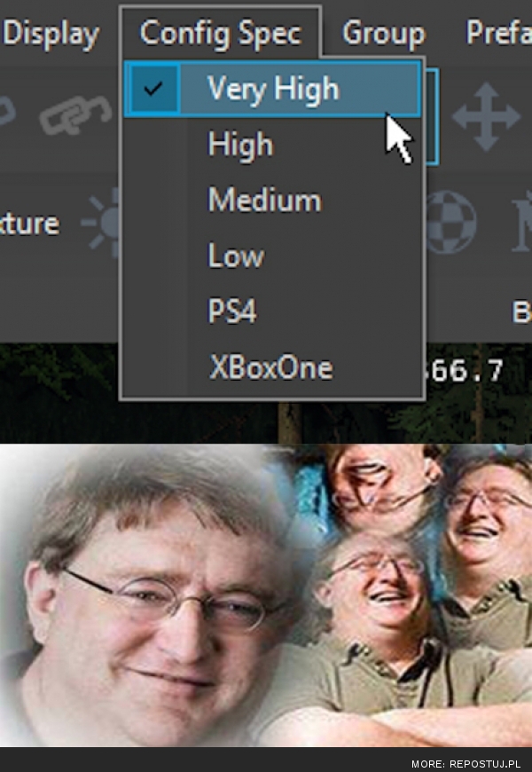Select Very High config spec
532x772 pixels.
273,89
